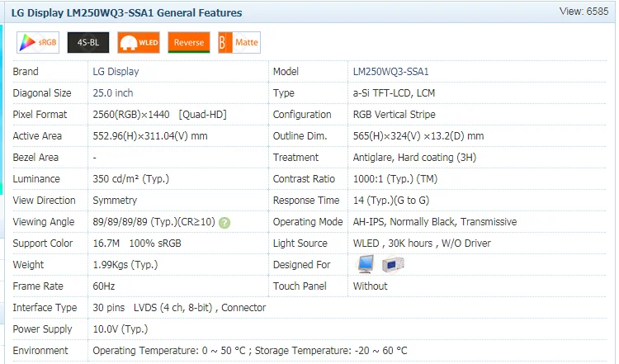Click the Bezel Area row label
The image size is (619, 364).
pos(35,157)
